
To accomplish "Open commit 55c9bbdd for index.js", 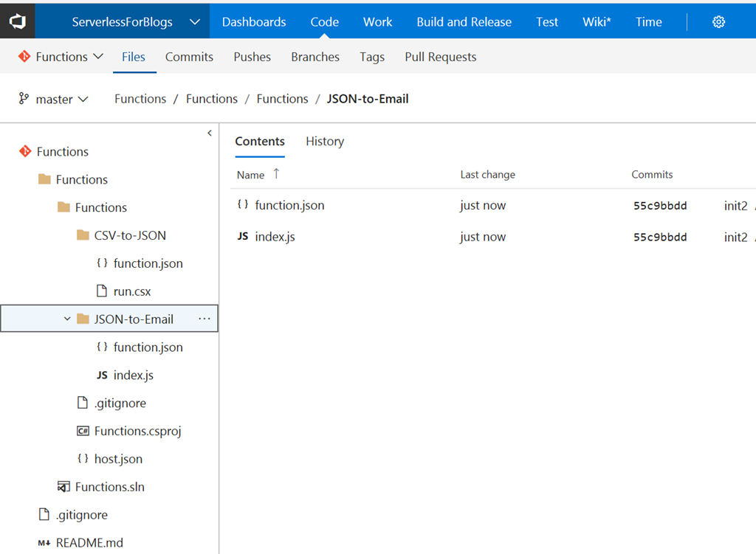I will click(x=660, y=238).
